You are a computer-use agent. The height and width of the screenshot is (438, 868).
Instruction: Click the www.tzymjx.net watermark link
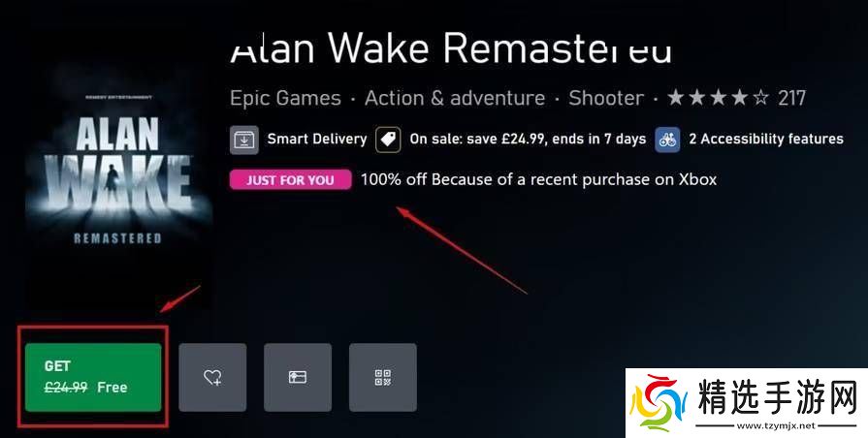click(x=776, y=425)
